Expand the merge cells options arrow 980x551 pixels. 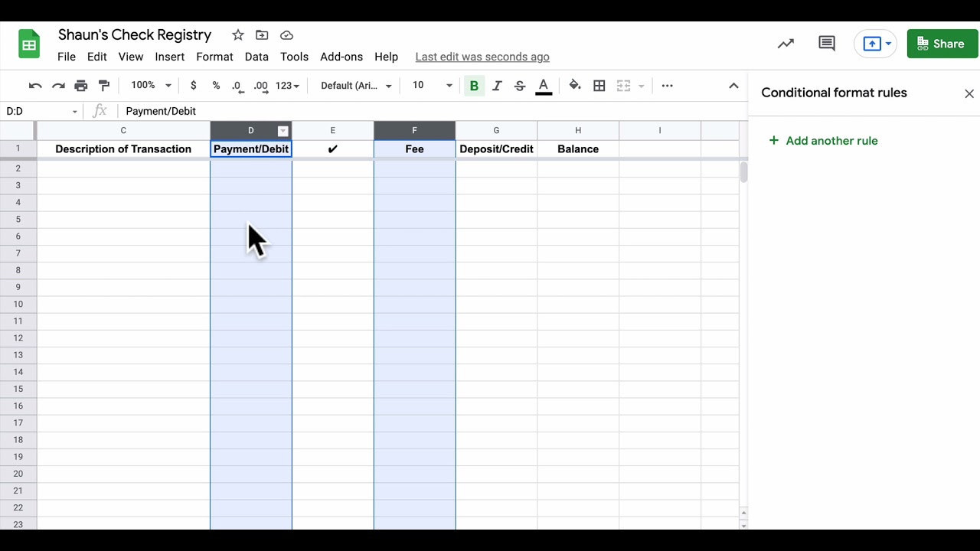click(642, 86)
